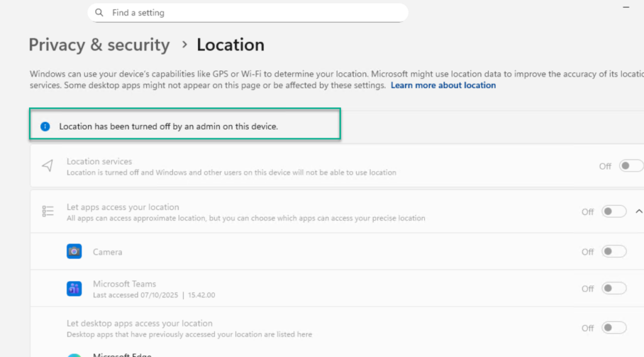Toggle the Location services switch
The height and width of the screenshot is (357, 644).
(x=631, y=166)
